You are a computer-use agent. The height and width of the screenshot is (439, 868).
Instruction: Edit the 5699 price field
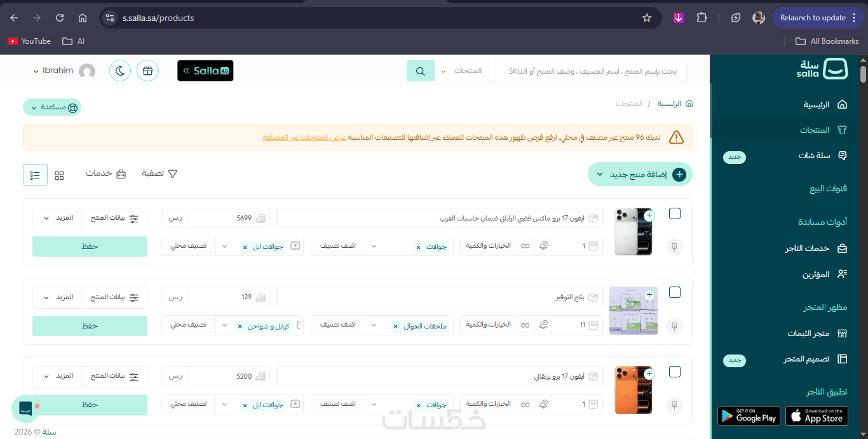[229, 218]
